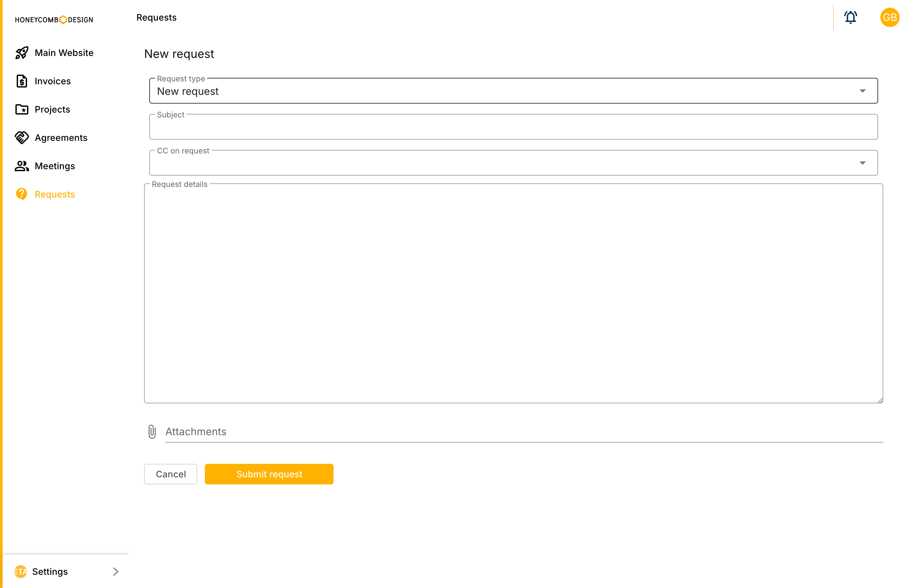Click the Attachments upload field
The image size is (909, 588).
pos(524,431)
